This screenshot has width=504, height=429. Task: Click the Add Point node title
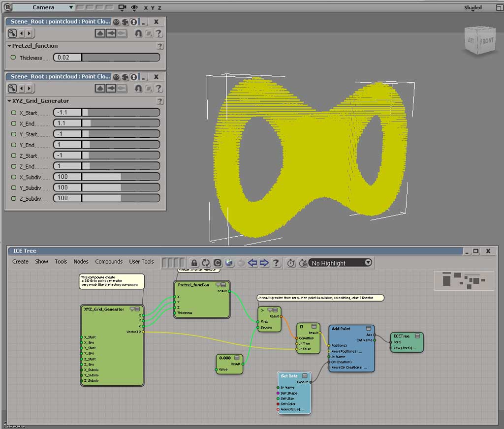point(341,329)
